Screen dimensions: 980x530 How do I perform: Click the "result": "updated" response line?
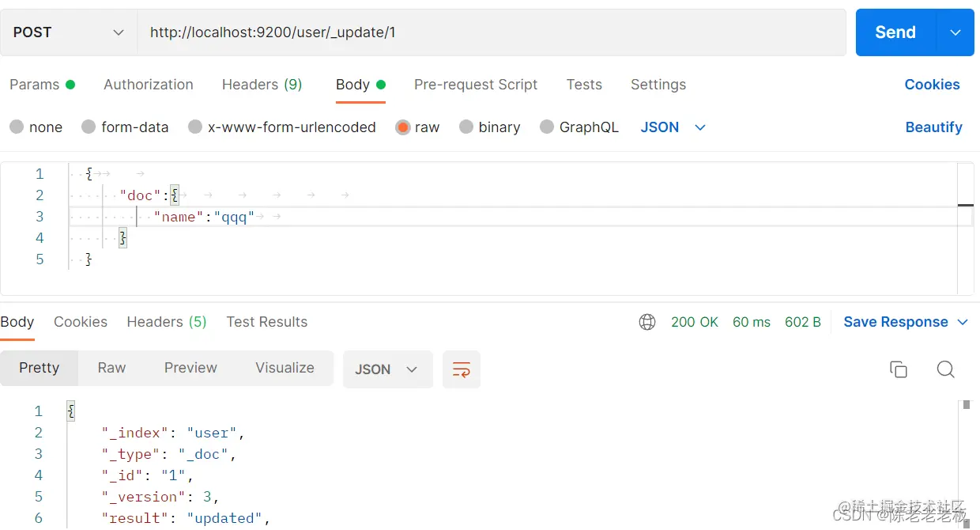pos(186,518)
